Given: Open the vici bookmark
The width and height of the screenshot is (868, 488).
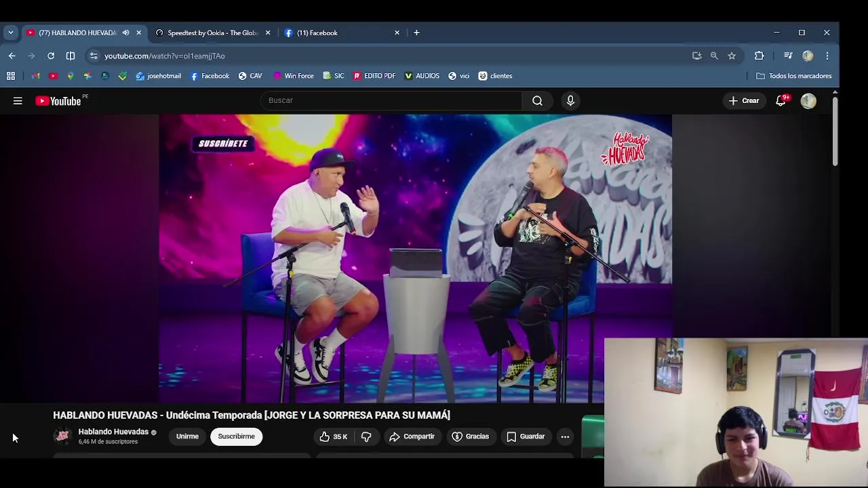Looking at the screenshot, I should (x=458, y=76).
